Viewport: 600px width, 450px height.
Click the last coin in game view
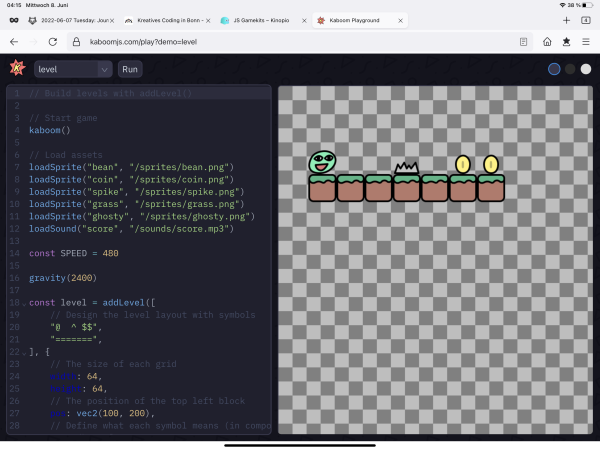[x=491, y=164]
